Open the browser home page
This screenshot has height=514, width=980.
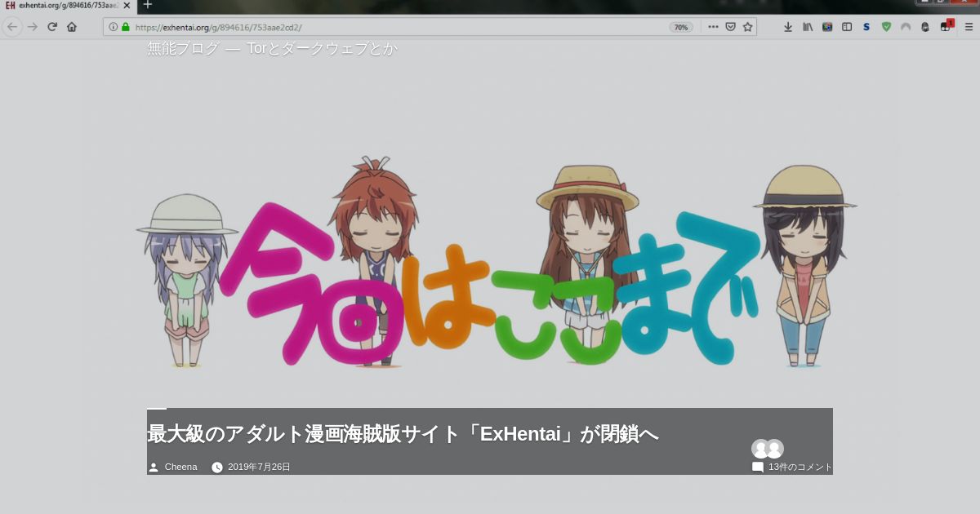tap(72, 27)
